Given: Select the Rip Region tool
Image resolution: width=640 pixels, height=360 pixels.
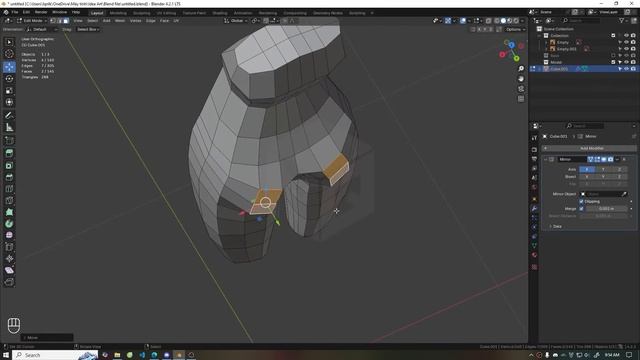Looking at the screenshot, I should point(9,282).
